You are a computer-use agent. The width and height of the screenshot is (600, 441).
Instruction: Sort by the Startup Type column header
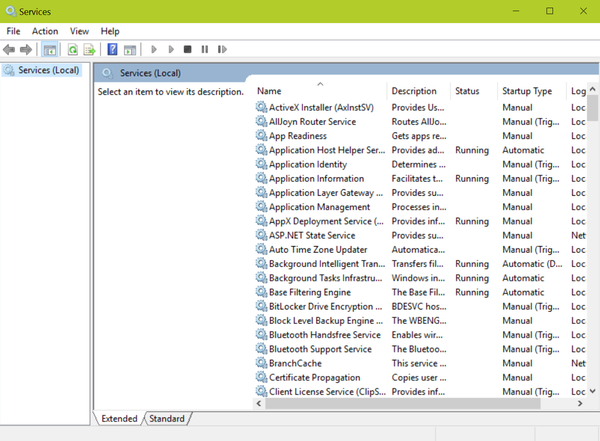coord(532,91)
